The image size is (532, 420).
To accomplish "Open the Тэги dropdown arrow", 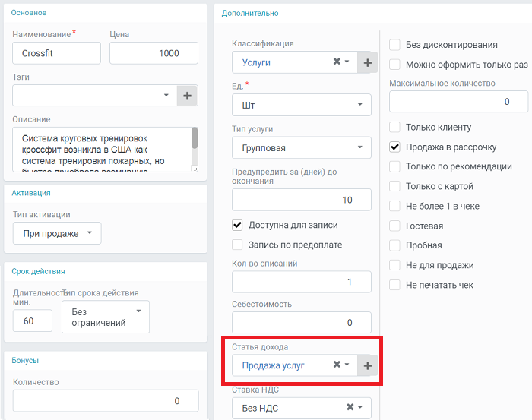I will (166, 95).
